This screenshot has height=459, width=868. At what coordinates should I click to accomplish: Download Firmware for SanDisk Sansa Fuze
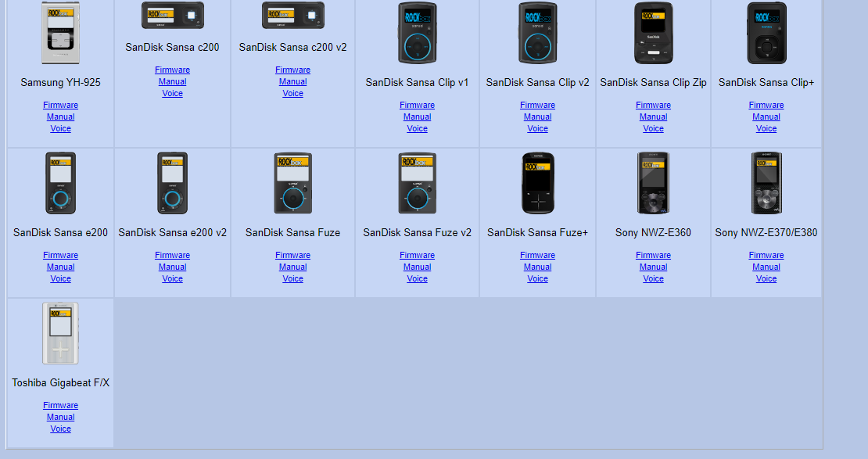(x=292, y=255)
